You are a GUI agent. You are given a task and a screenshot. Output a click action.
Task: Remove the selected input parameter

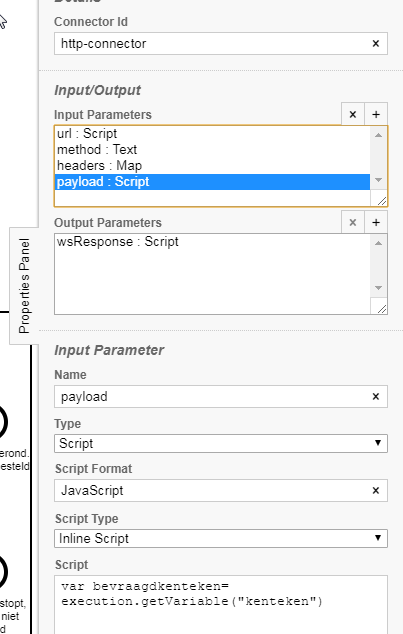pos(352,114)
